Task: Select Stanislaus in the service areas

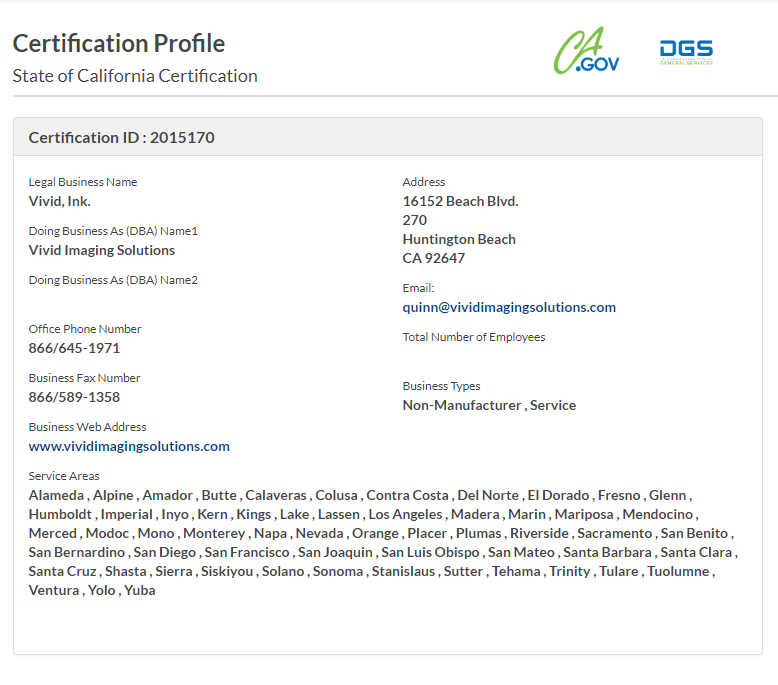Action: (x=403, y=571)
